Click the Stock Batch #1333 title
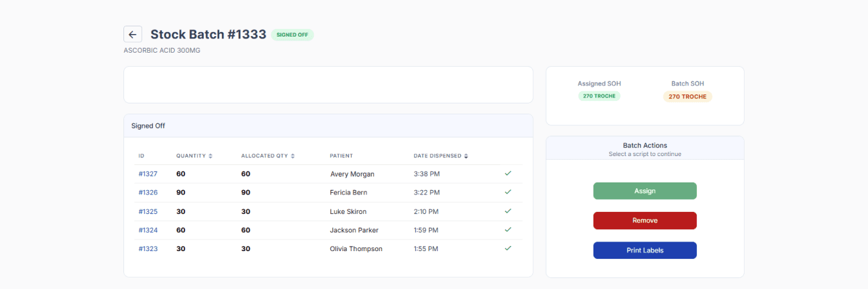Viewport: 868px width, 289px height. 208,35
